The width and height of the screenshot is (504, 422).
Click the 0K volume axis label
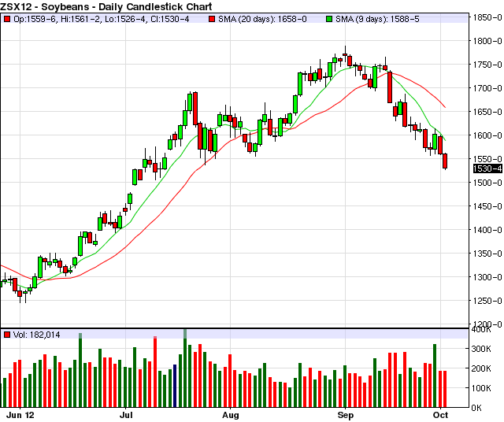[x=476, y=408]
